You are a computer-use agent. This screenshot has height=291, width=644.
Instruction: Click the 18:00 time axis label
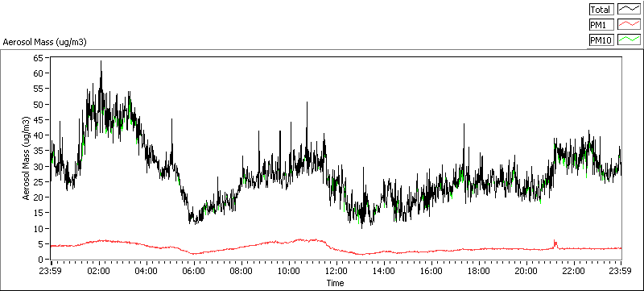pyautogui.click(x=479, y=272)
